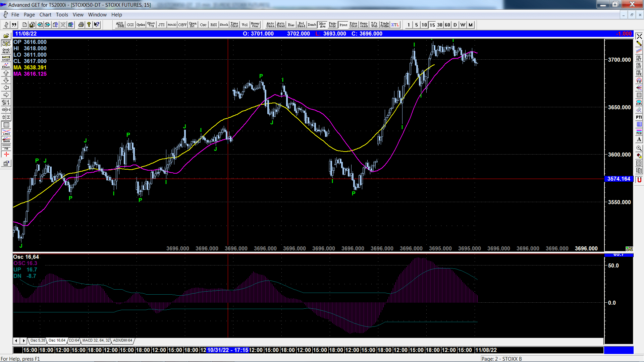Select the parallel trend lines tool

639,51
